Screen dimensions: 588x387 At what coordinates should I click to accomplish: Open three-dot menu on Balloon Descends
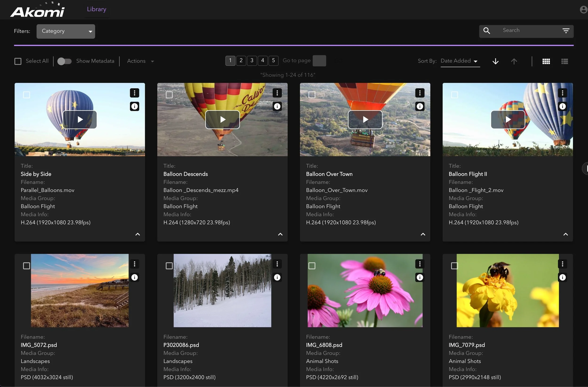(x=277, y=93)
